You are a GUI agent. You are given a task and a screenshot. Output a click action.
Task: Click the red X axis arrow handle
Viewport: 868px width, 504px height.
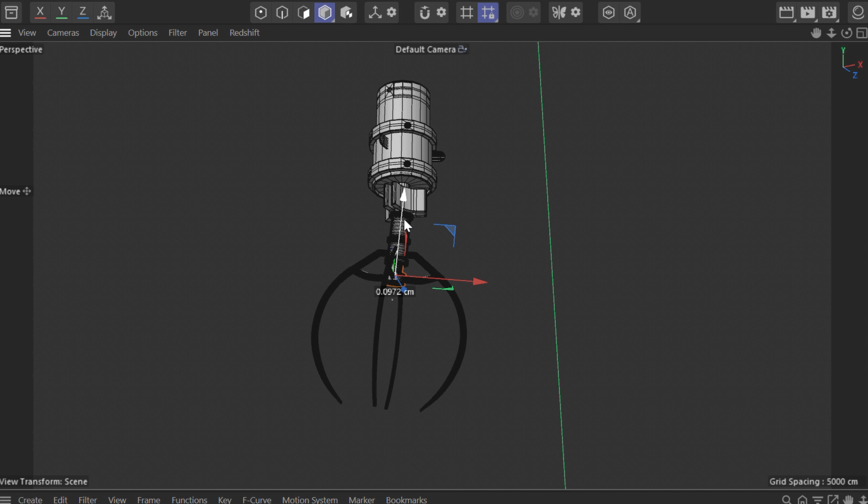pyautogui.click(x=480, y=281)
